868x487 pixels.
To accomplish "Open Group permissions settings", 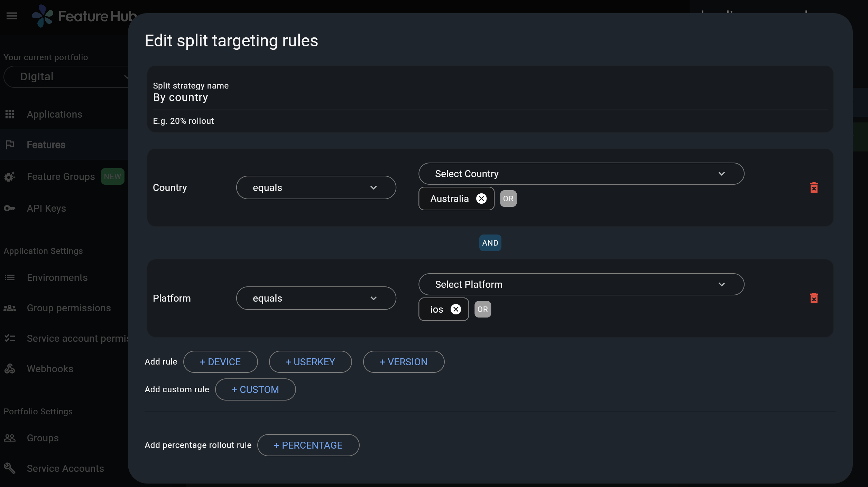I will (68, 308).
